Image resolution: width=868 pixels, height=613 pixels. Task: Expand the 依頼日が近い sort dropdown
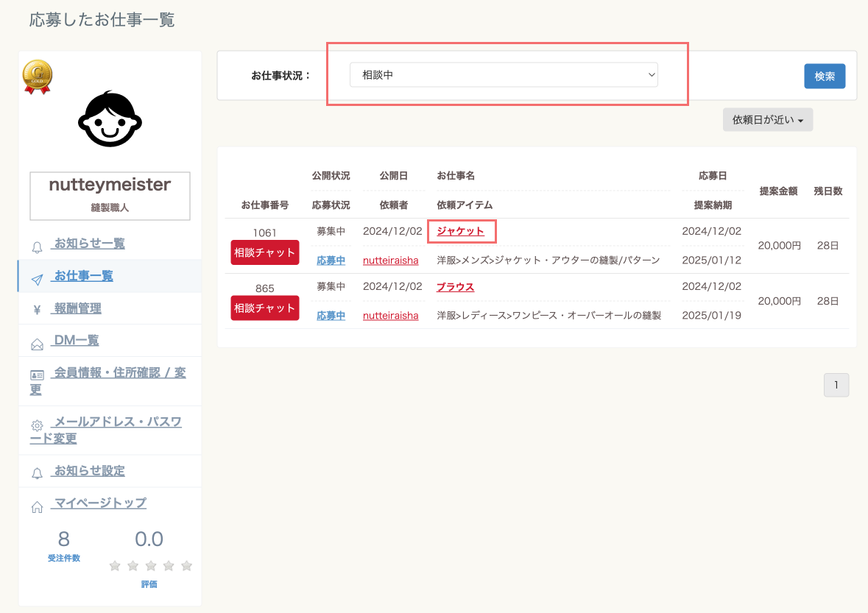pyautogui.click(x=768, y=119)
